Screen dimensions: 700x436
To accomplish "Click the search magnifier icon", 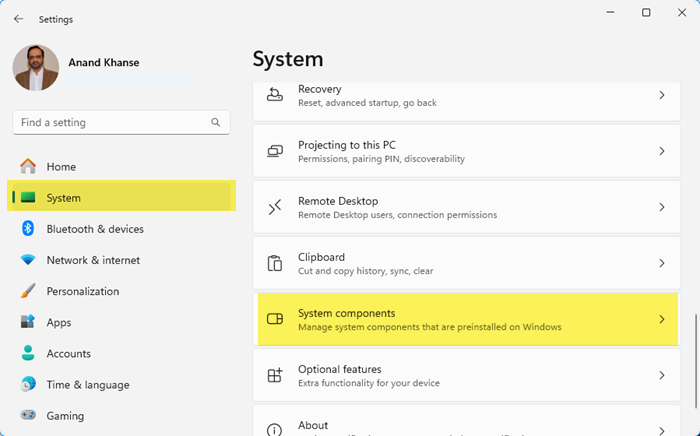I will [215, 123].
